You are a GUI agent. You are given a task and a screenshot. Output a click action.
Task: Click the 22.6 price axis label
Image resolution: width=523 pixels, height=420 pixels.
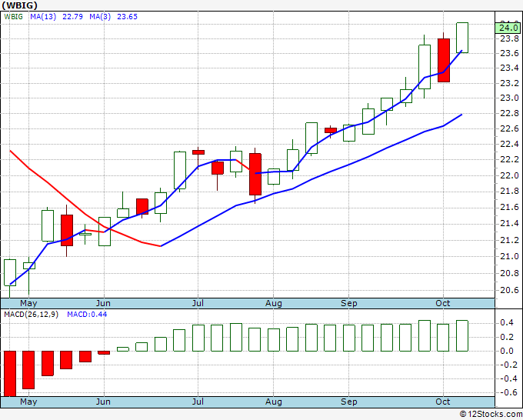pyautogui.click(x=509, y=128)
